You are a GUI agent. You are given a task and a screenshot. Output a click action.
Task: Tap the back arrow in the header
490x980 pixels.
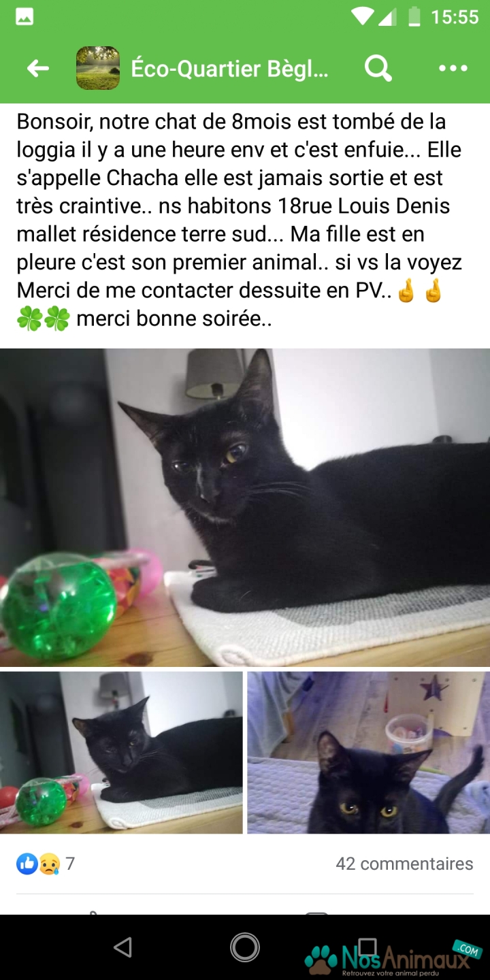38,68
